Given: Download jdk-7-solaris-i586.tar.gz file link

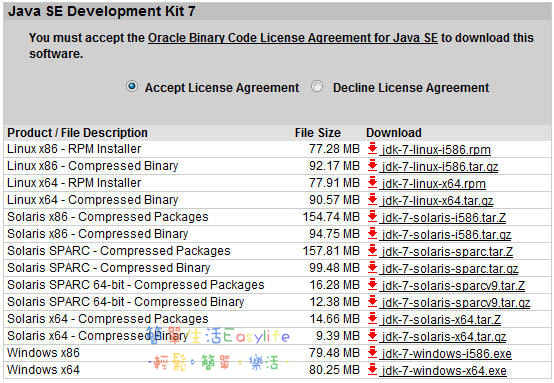Looking at the screenshot, I should 446,235.
